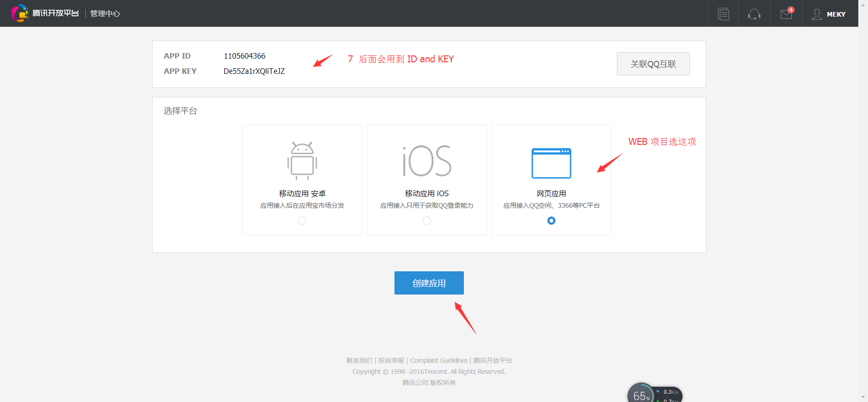This screenshot has height=402, width=868.
Task: Open the documents icon in top bar
Action: click(x=724, y=14)
